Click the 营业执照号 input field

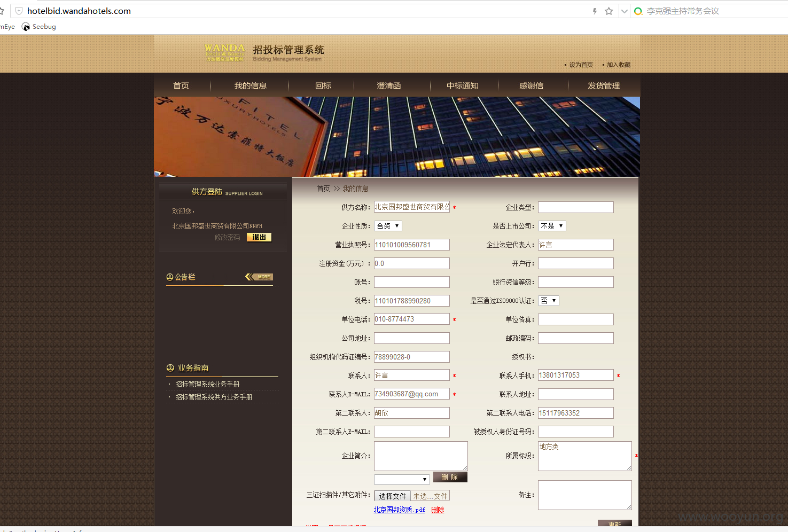point(412,245)
